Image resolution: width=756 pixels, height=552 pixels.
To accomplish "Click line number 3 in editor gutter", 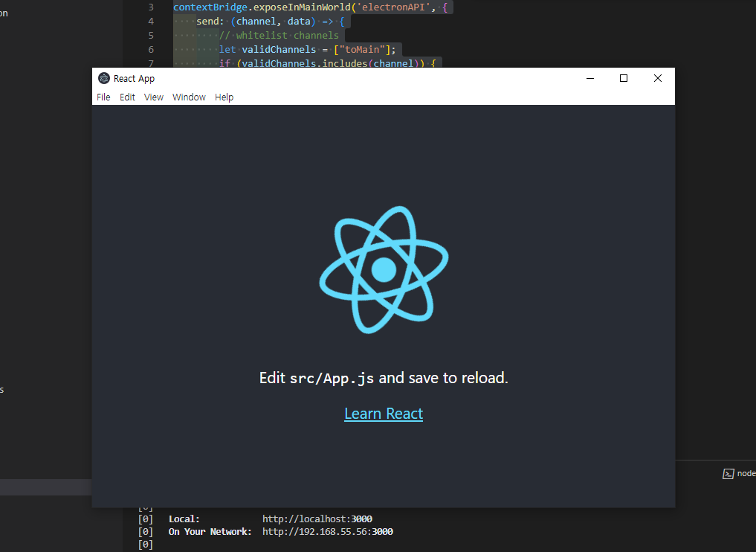I will [151, 7].
